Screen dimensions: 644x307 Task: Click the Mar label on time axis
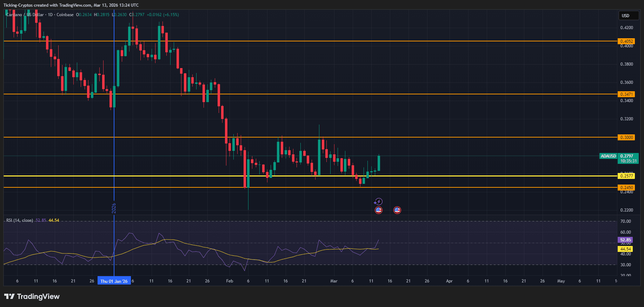click(334, 281)
